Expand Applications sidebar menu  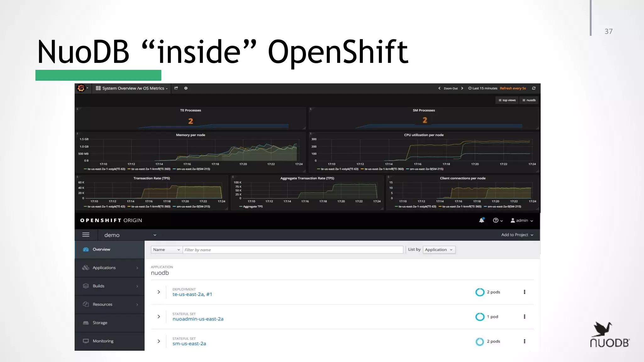click(109, 268)
